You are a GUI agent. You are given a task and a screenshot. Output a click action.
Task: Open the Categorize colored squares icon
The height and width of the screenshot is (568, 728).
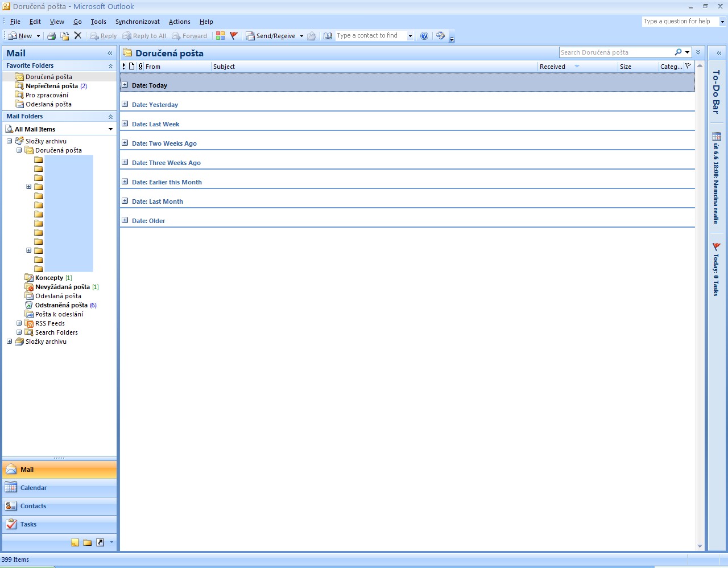point(220,36)
